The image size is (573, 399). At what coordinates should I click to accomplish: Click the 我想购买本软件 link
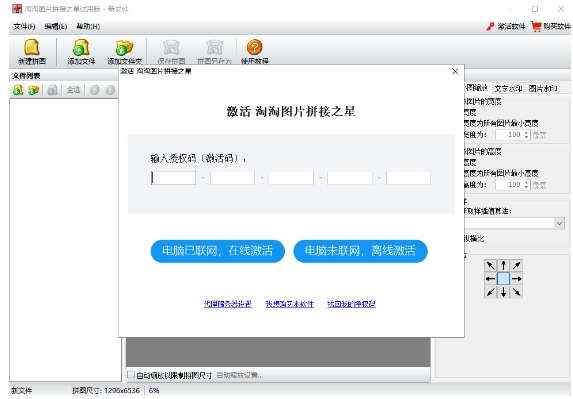pyautogui.click(x=290, y=304)
